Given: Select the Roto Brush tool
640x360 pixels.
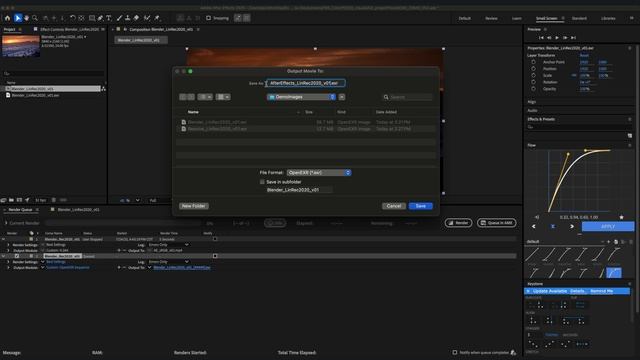Looking at the screenshot, I should tap(147, 18).
